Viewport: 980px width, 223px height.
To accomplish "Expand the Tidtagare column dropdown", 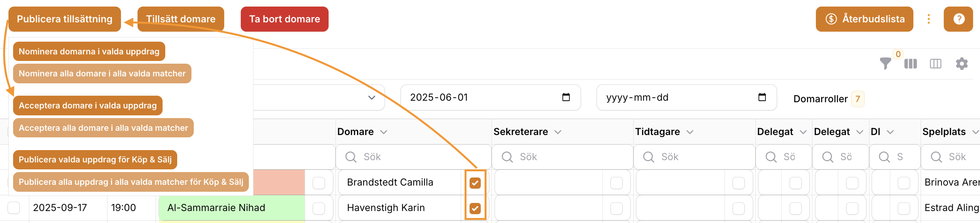I will (x=690, y=132).
